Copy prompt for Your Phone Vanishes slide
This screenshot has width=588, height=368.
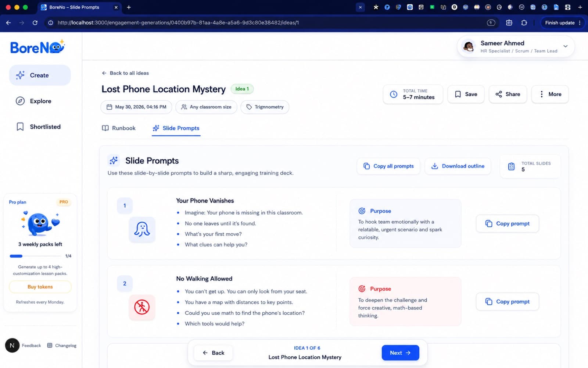[x=507, y=224]
